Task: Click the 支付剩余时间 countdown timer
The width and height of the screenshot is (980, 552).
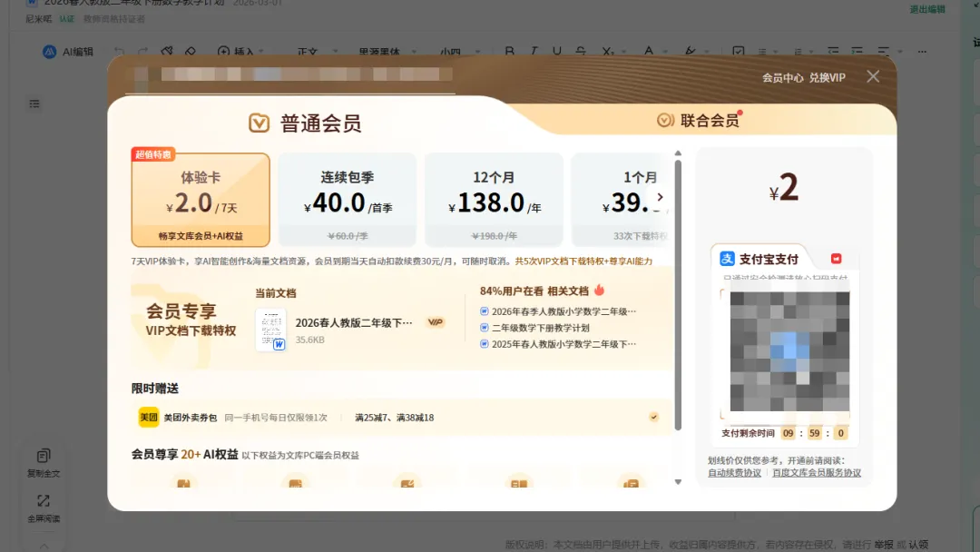Action: pyautogui.click(x=786, y=433)
